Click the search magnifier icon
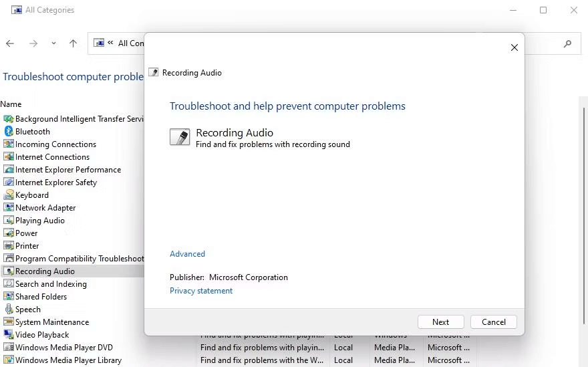Viewport: 588px width, 367px height. point(567,43)
